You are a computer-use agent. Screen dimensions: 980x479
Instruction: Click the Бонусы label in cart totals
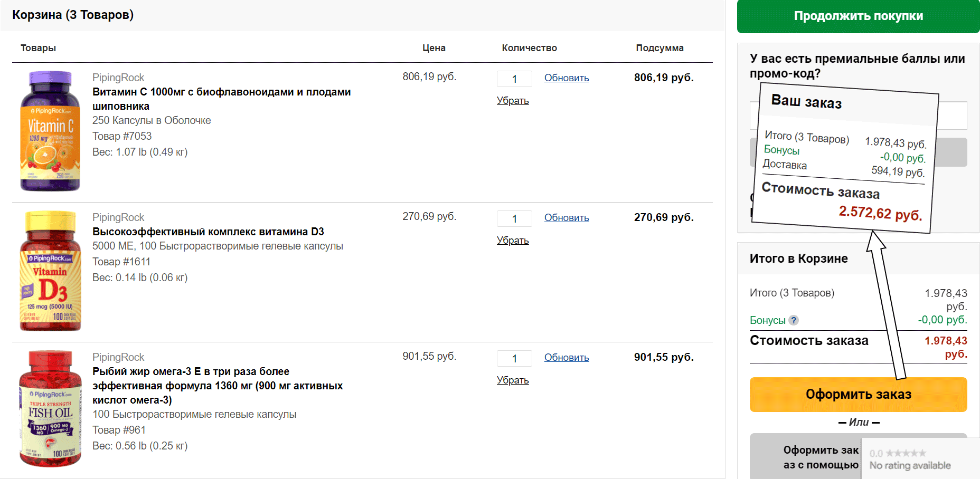[x=767, y=320]
